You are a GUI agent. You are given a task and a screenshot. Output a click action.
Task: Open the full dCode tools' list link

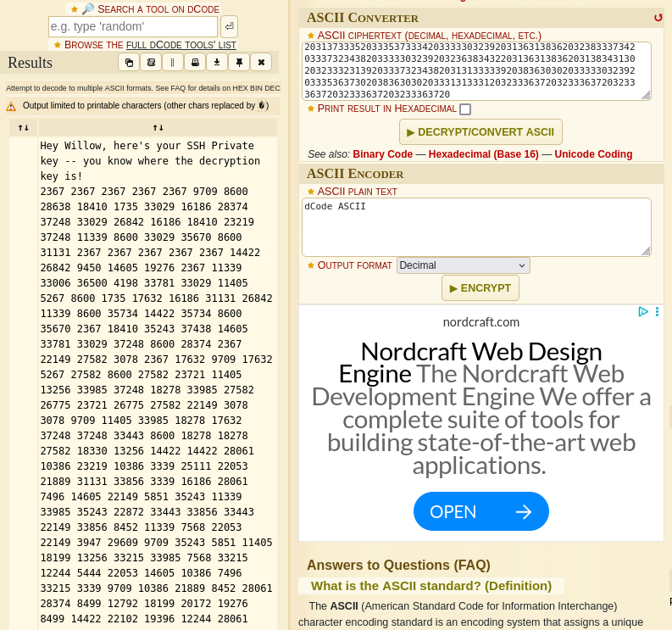click(x=180, y=45)
